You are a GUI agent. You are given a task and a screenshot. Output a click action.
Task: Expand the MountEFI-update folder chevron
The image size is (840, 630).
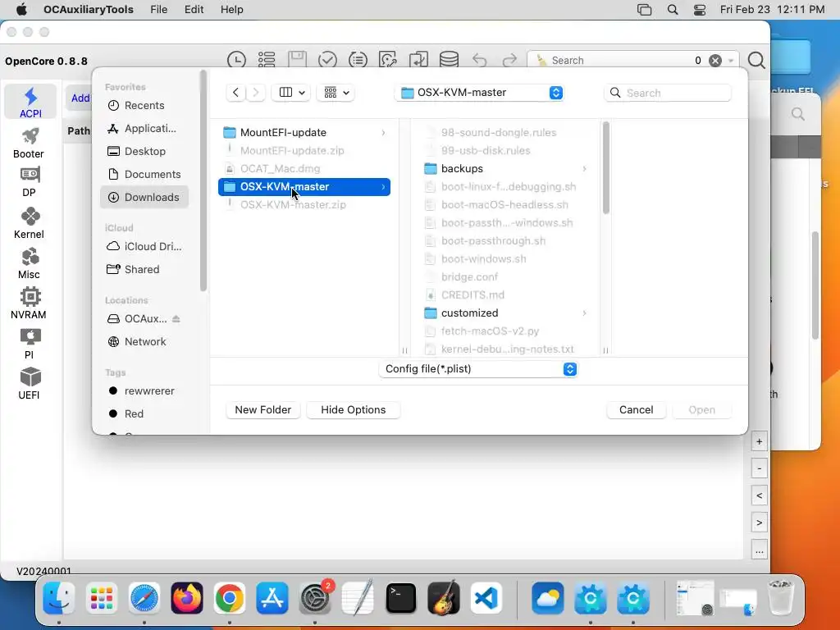(x=383, y=132)
